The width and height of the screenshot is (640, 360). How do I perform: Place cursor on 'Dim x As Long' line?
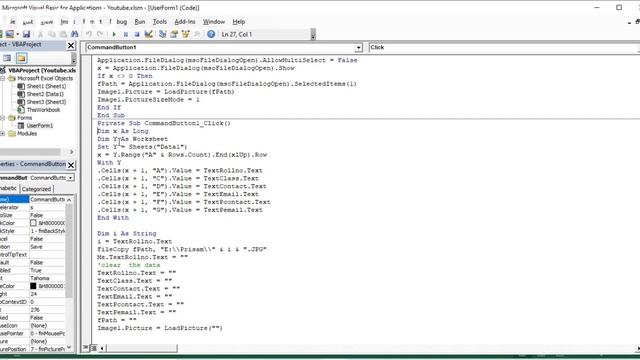123,131
